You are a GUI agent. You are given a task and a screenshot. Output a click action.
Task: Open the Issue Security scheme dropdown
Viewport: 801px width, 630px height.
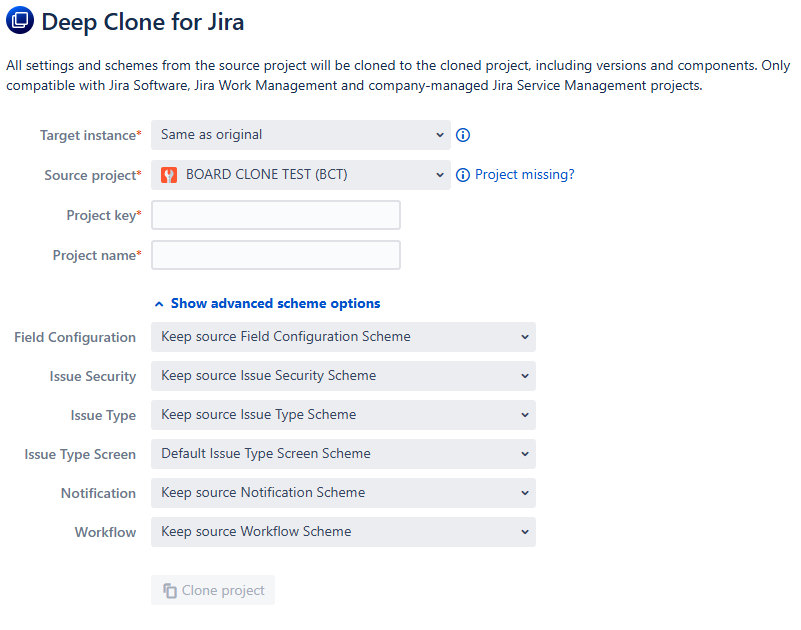point(343,376)
